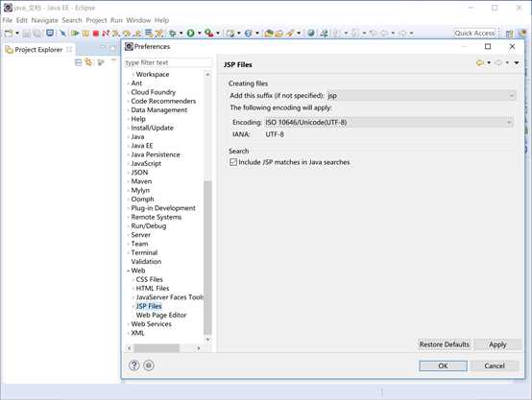The image size is (532, 400).
Task: Click the Skip All Breakpoints icon
Action: coord(62,34)
